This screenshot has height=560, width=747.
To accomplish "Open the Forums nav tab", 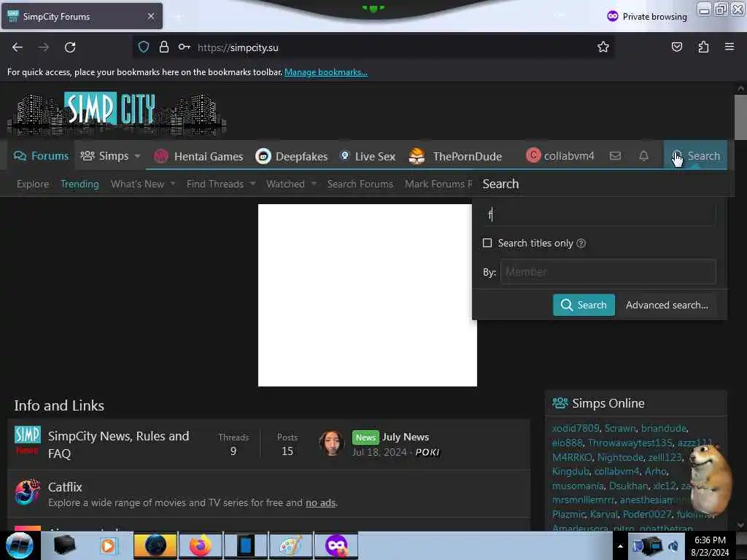I will [x=41, y=156].
